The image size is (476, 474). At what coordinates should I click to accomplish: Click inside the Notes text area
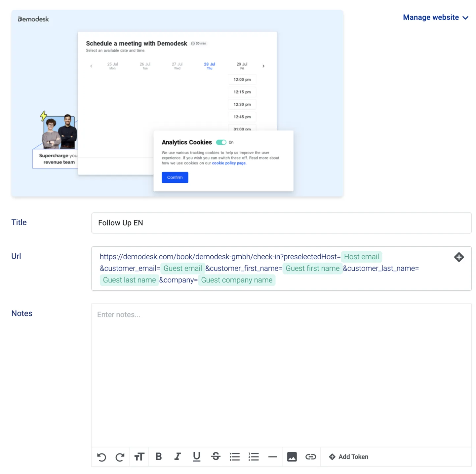(x=281, y=375)
